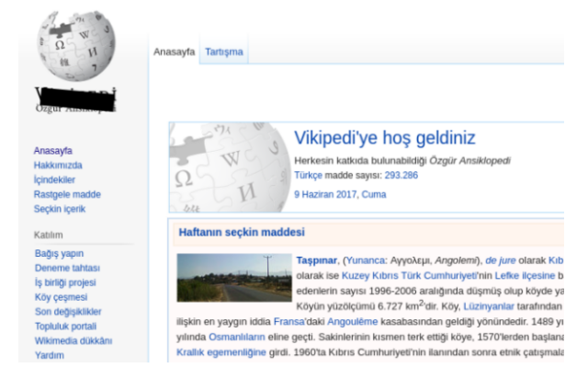The height and width of the screenshot is (368, 588).
Task: Open the Anasayfa tab
Action: point(175,52)
